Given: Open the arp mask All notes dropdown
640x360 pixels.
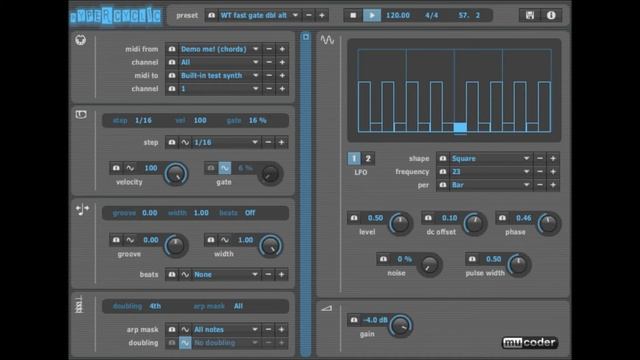Looking at the screenshot, I should [x=226, y=329].
